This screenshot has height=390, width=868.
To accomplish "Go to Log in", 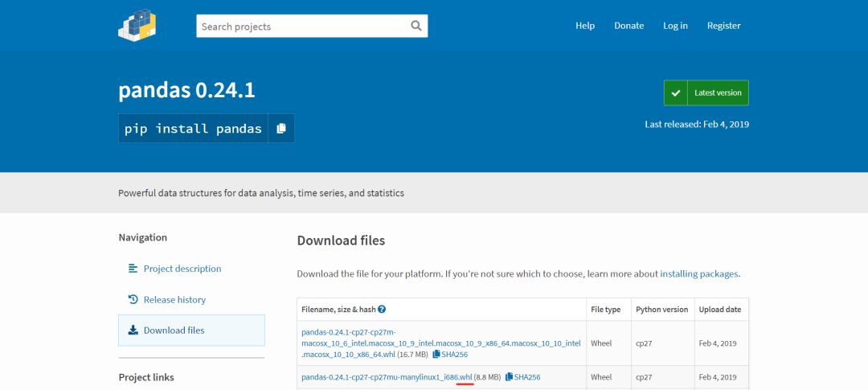I will pos(675,26).
